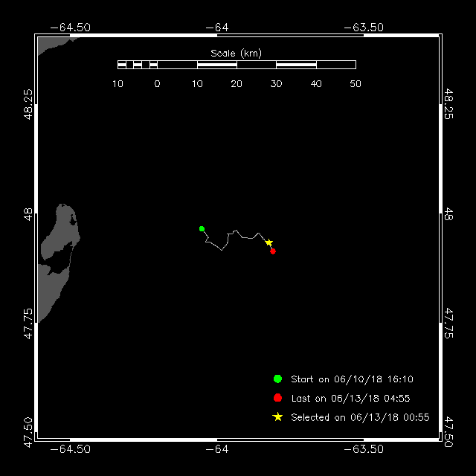Screen dimensions: 476x476
Task: Click the green circle legend icon
Action: coord(277,379)
